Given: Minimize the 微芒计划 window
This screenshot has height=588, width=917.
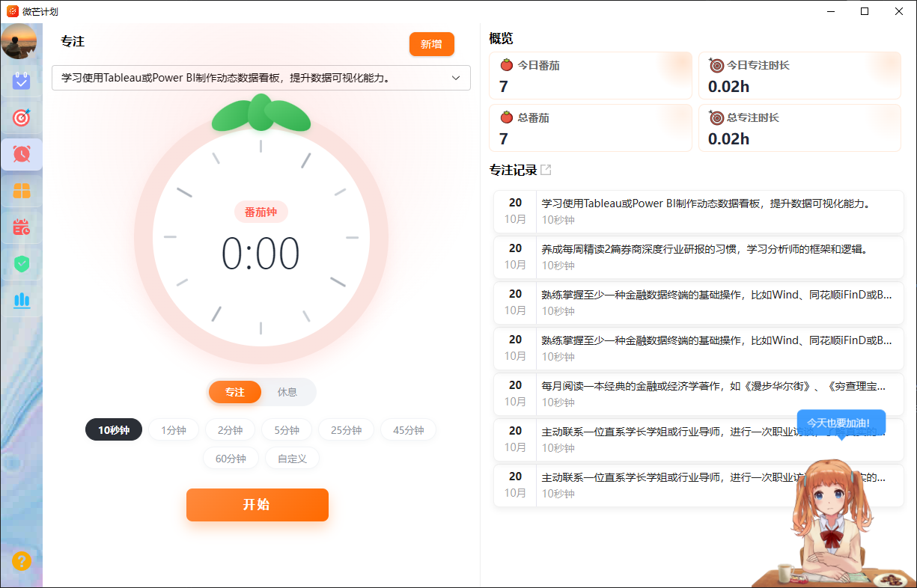Looking at the screenshot, I should coord(831,11).
